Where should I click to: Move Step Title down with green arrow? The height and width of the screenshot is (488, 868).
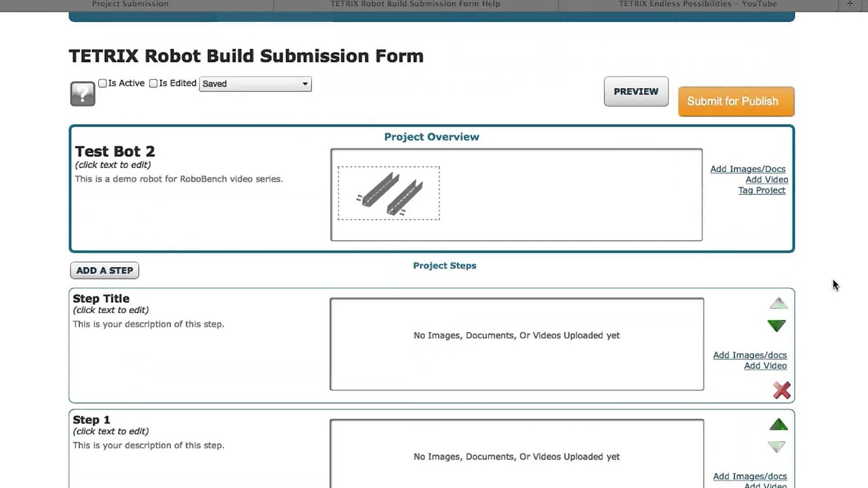[x=776, y=326]
